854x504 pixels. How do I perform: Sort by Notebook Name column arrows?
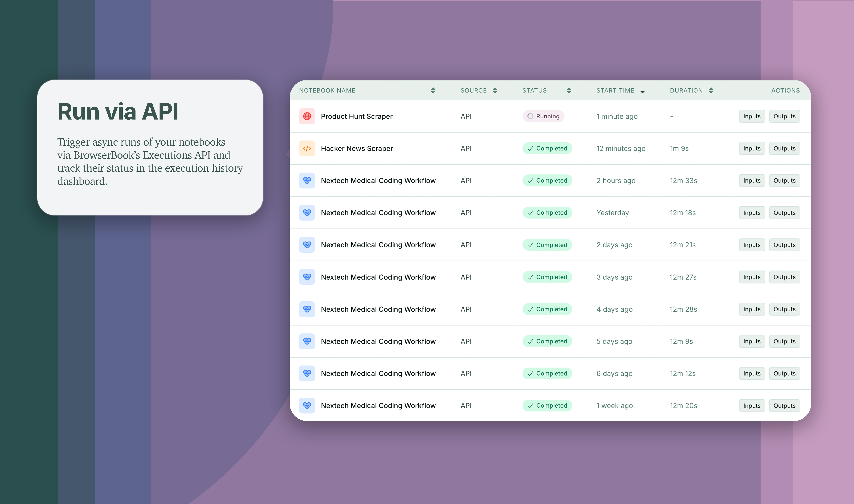click(x=433, y=90)
